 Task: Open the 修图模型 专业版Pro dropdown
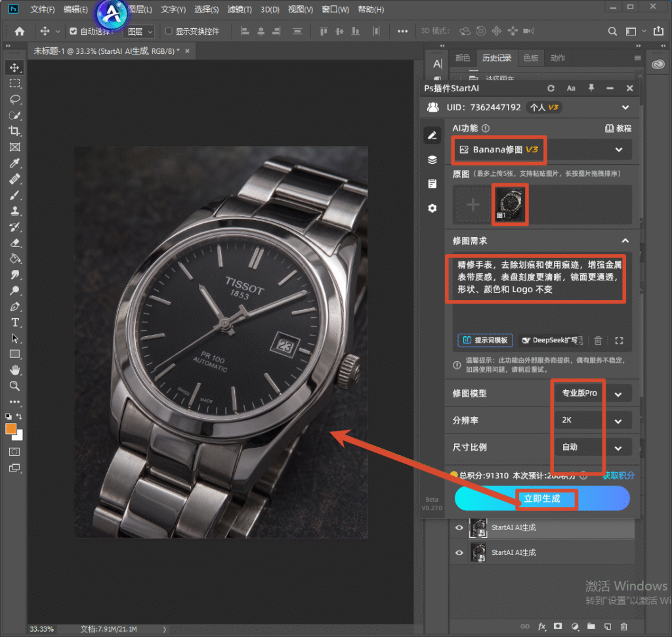pyautogui.click(x=593, y=393)
